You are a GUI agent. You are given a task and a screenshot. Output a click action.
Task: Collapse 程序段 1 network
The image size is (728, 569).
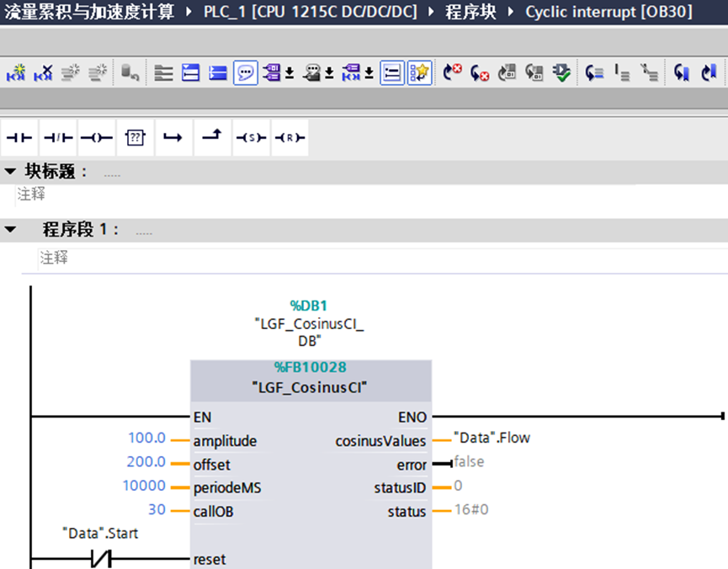coord(10,230)
